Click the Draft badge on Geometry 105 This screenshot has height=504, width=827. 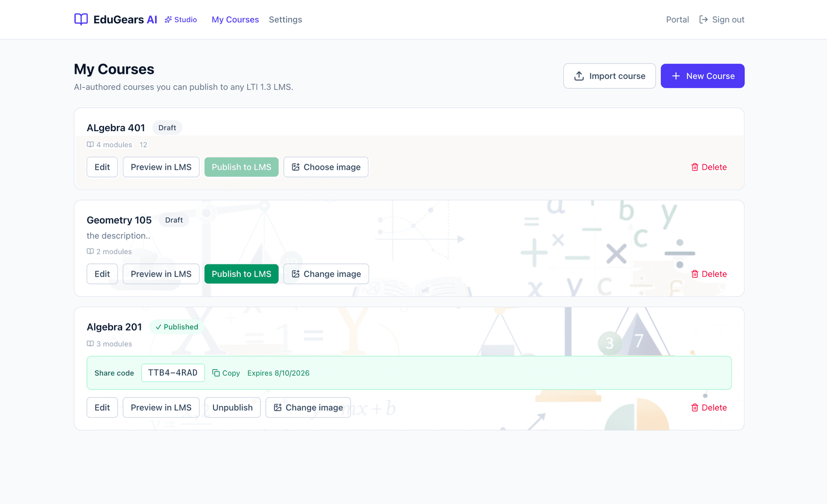(x=174, y=220)
